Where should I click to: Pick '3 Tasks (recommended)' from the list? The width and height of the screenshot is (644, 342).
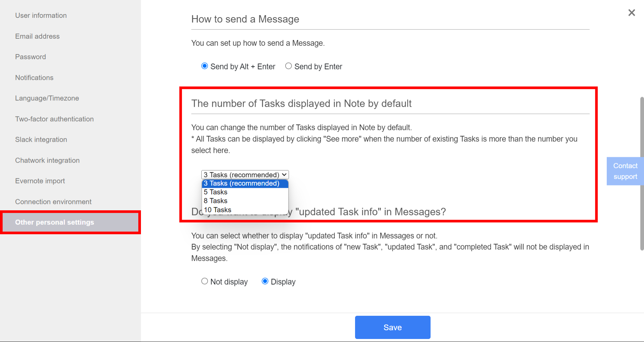[x=241, y=183]
